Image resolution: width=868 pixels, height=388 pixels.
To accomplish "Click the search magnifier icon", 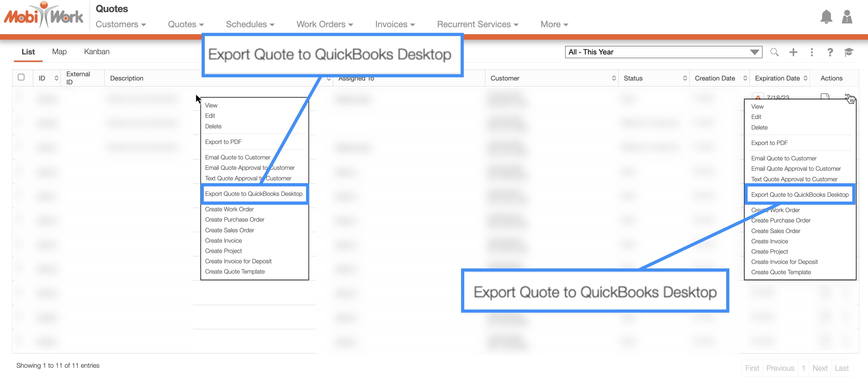I will coord(774,52).
